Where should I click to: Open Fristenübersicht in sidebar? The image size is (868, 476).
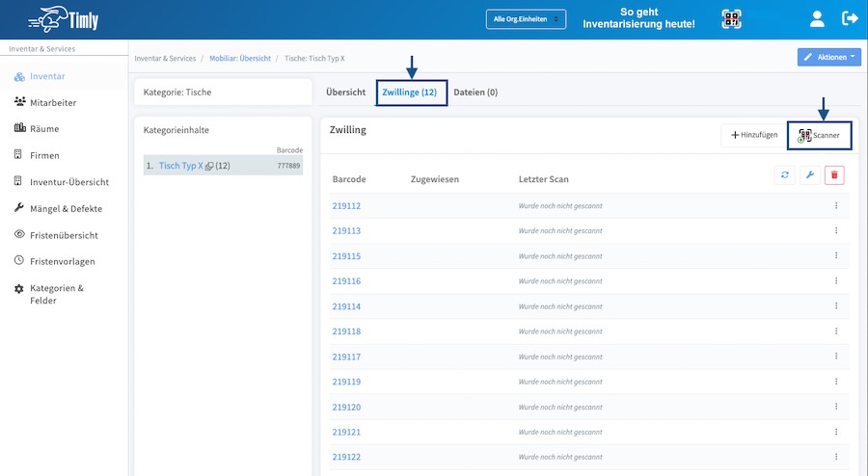[63, 235]
